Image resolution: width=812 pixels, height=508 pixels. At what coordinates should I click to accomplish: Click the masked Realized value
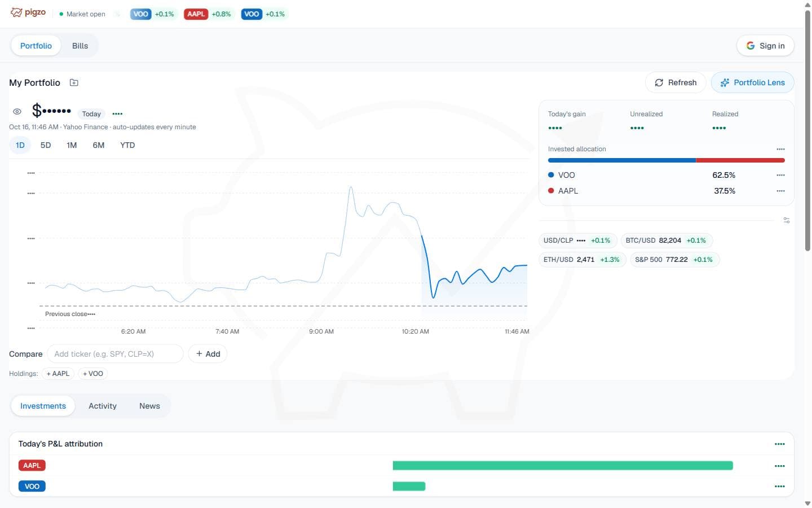pyautogui.click(x=719, y=128)
